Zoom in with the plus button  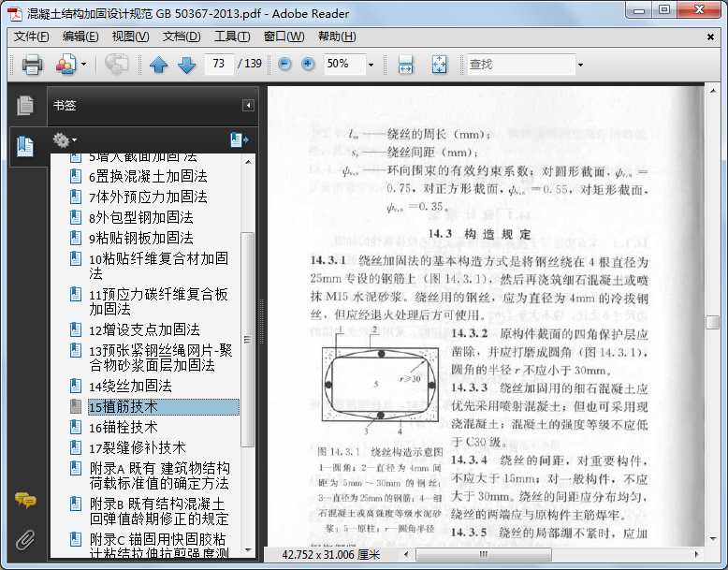click(308, 64)
